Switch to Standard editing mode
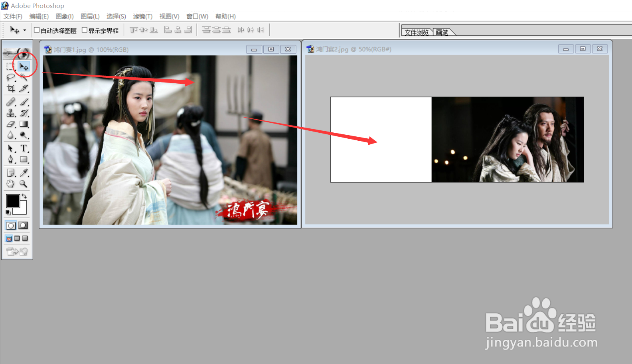This screenshot has height=364, width=632. coord(11,226)
